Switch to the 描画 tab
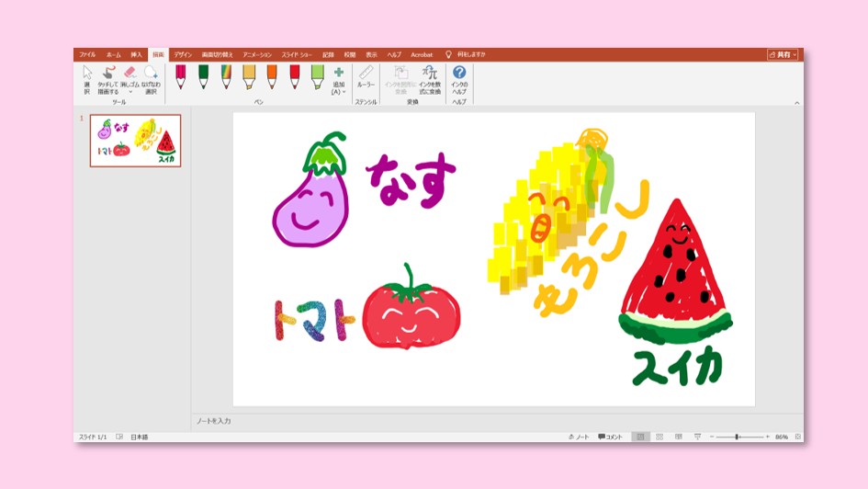The width and height of the screenshot is (868, 489). 158,55
